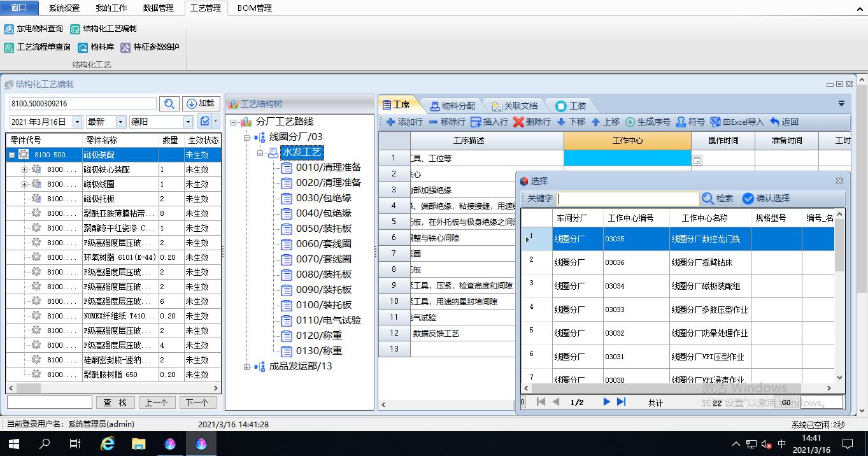Image resolution: width=868 pixels, height=456 pixels.
Task: Click 生成序号 toolbar button
Action: (648, 122)
